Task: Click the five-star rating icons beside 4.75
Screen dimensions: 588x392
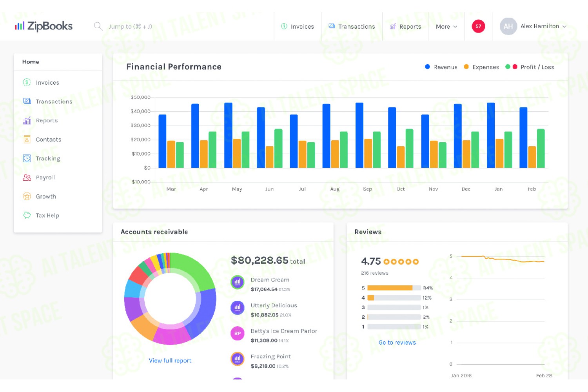Action: point(401,261)
